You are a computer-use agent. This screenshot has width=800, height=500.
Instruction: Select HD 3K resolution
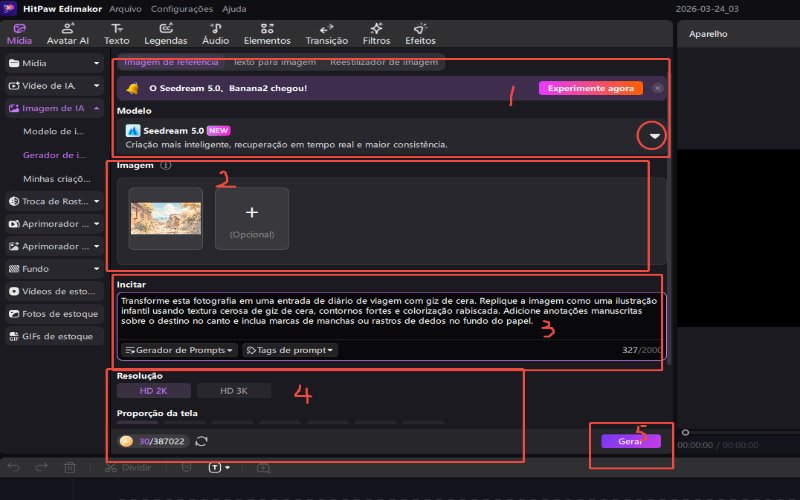point(234,391)
